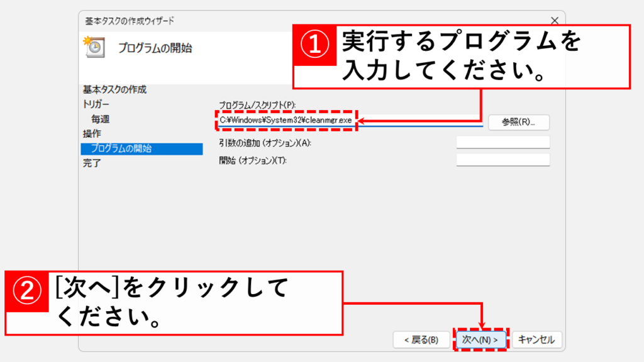Select the 完了 step in sidebar
644x362 pixels.
coord(92,163)
